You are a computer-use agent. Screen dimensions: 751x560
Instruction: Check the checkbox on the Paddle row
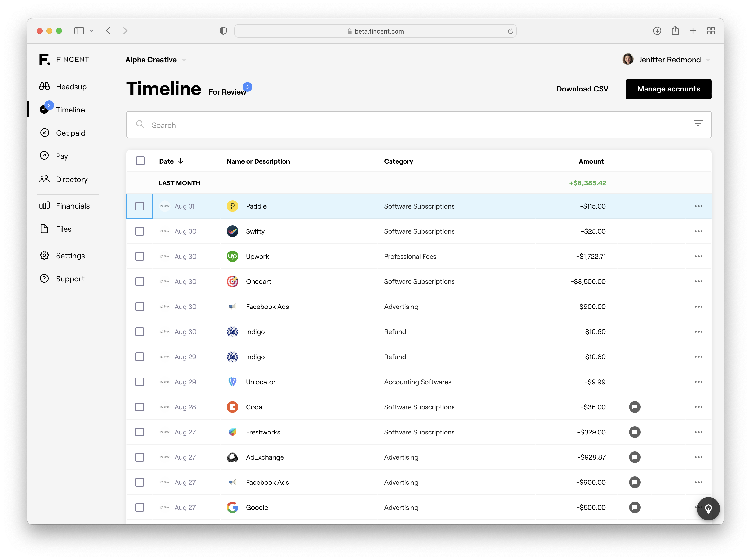tap(139, 206)
